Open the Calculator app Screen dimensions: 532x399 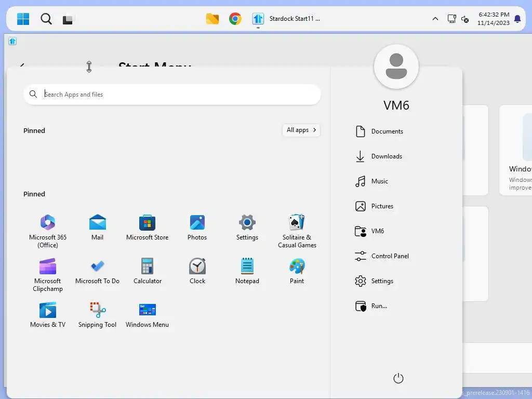coord(147,271)
